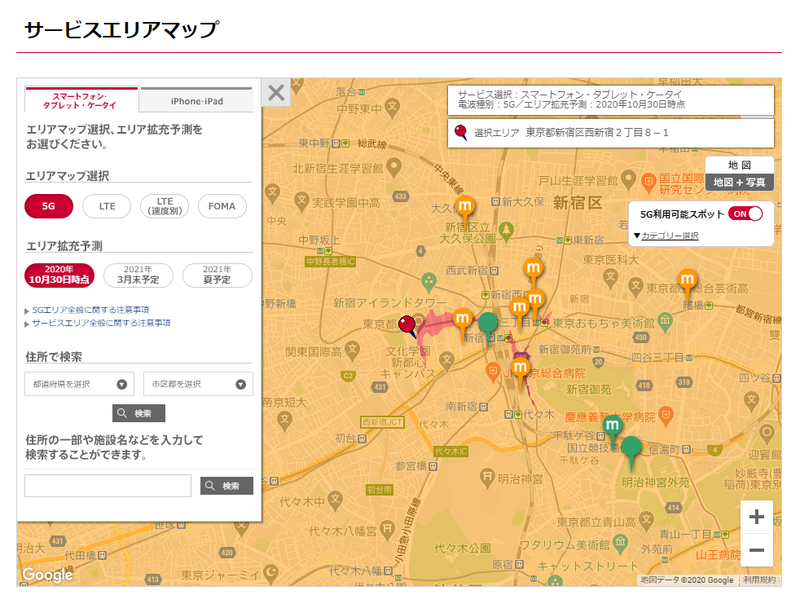Click the 選択エリア address info box
The height and width of the screenshot is (595, 800).
tap(611, 133)
